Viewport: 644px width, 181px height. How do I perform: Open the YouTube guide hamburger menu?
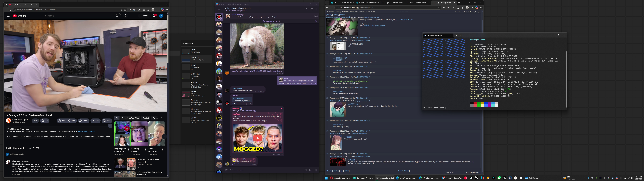click(x=8, y=16)
